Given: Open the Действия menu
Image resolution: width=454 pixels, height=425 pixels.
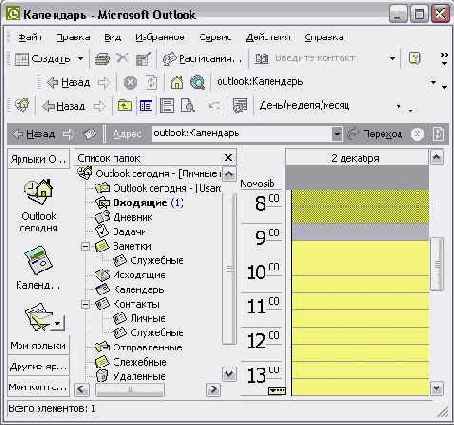Looking at the screenshot, I should tap(268, 37).
